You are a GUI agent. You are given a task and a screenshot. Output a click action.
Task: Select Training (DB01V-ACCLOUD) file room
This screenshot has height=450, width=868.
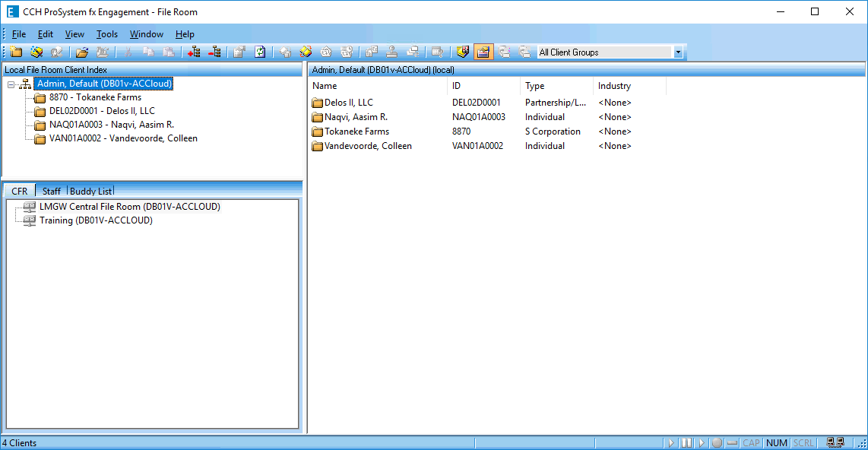(x=96, y=220)
